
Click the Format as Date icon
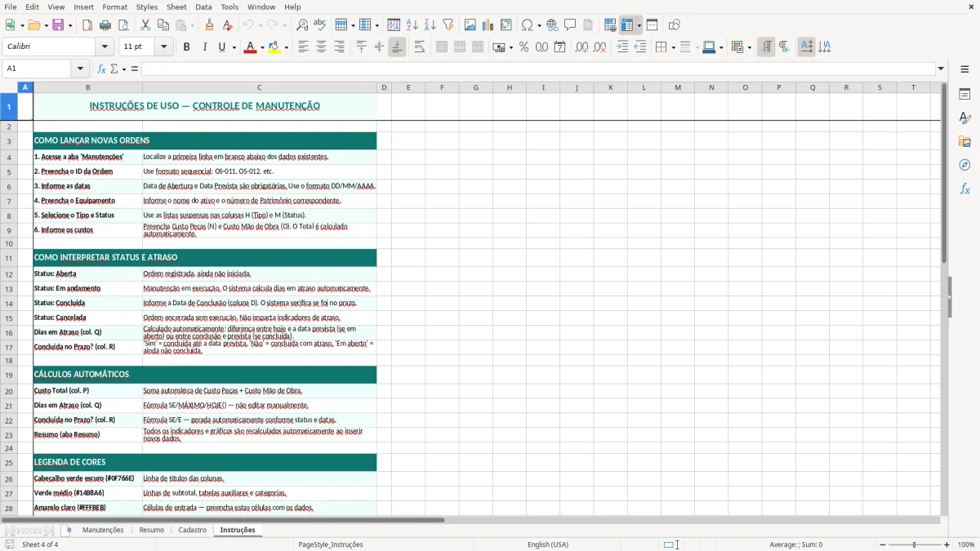coord(560,47)
